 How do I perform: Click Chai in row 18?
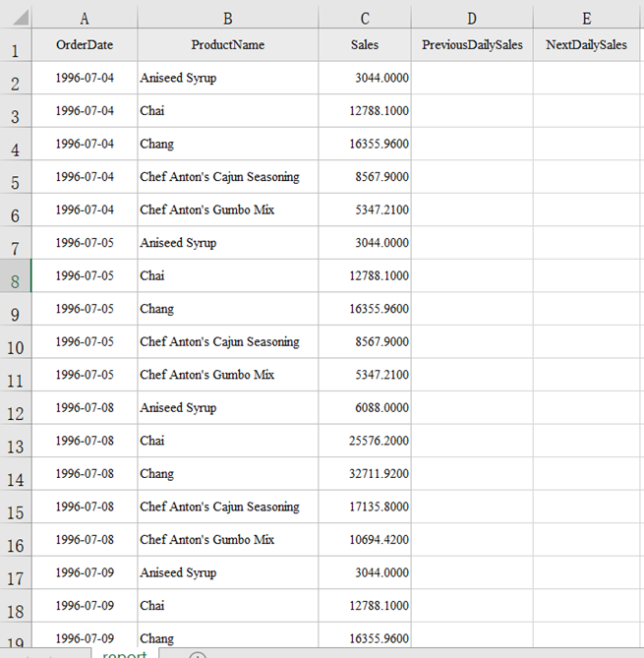point(151,606)
